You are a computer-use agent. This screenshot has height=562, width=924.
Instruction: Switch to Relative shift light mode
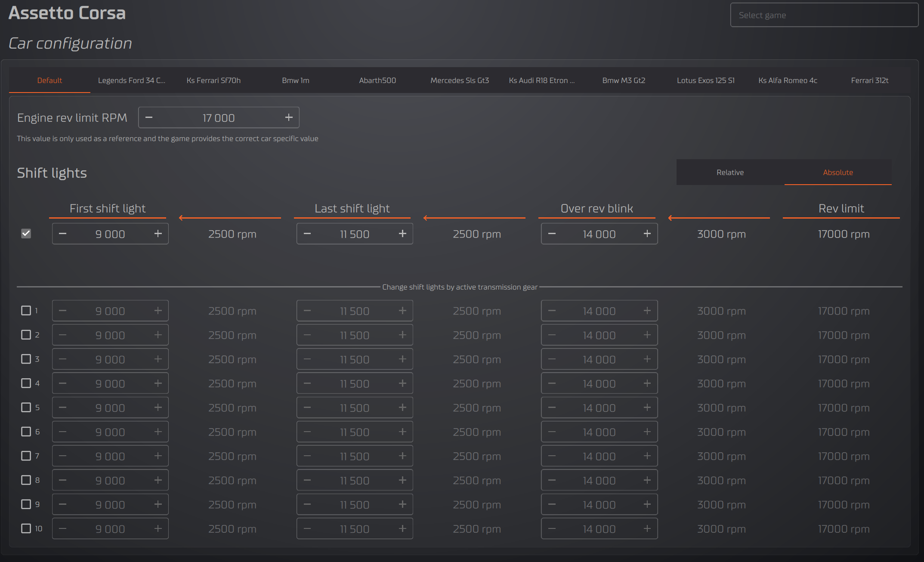730,173
